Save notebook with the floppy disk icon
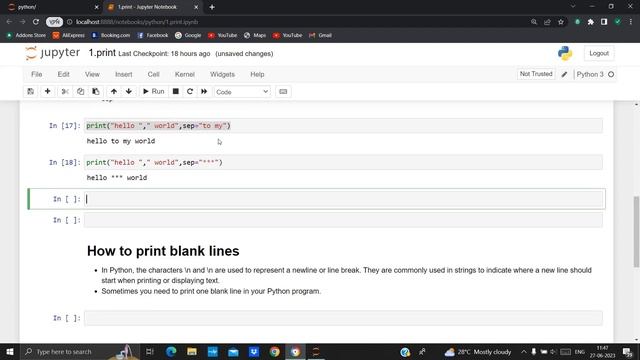 coord(31,91)
